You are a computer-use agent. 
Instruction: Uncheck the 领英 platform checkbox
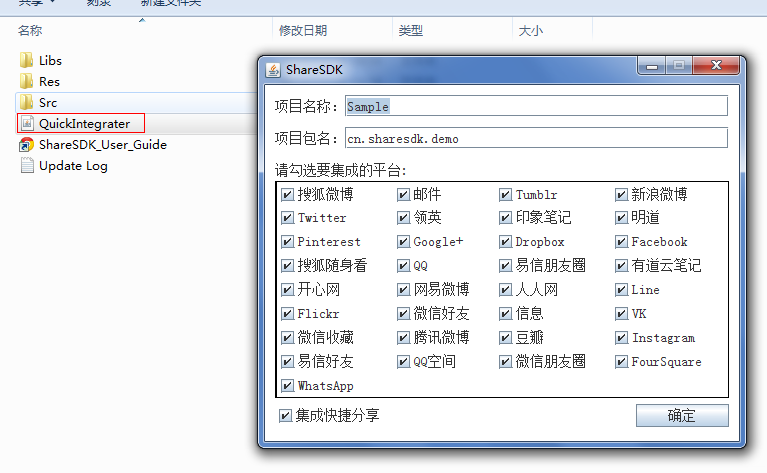point(403,218)
